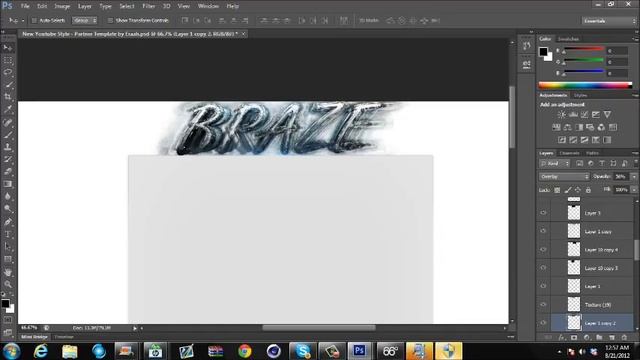
Task: Click the Add layer style fx icon
Action: [561, 338]
